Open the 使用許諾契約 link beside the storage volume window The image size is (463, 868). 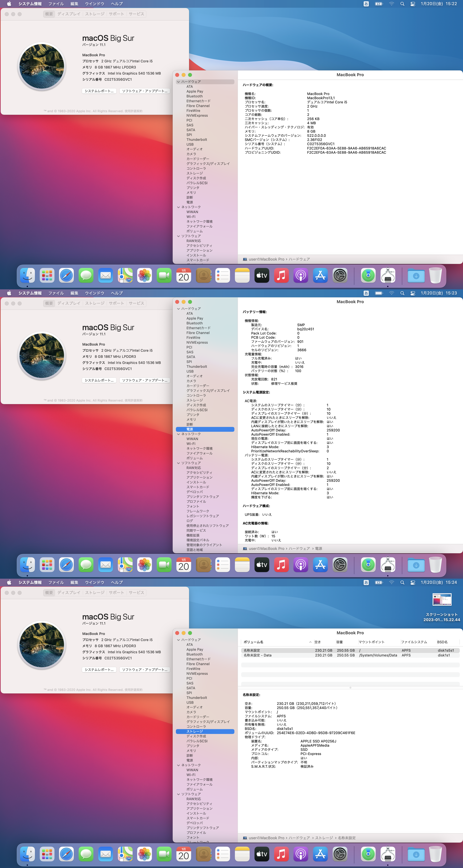133,690
